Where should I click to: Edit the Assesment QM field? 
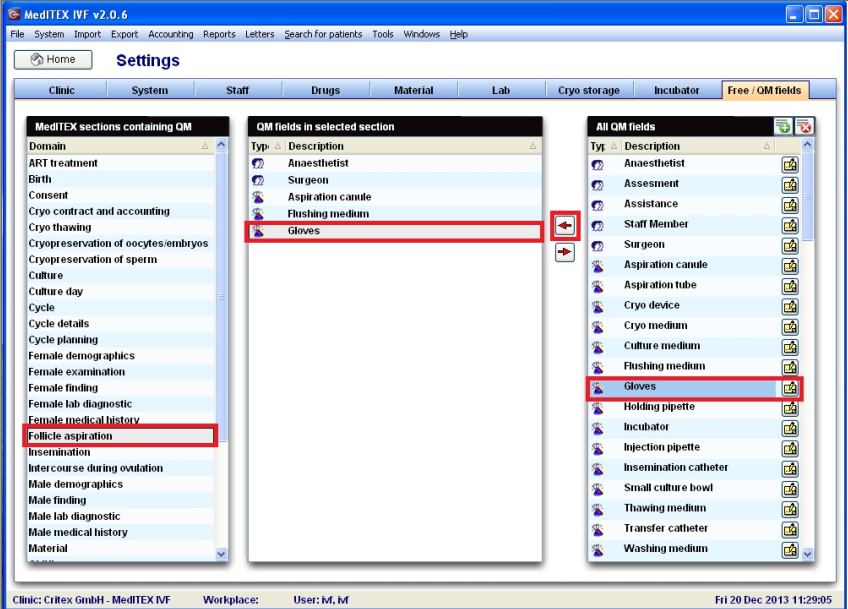pos(790,185)
